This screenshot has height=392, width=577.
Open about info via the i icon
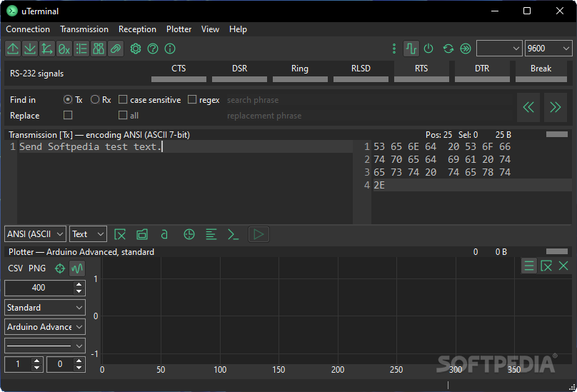pos(170,49)
